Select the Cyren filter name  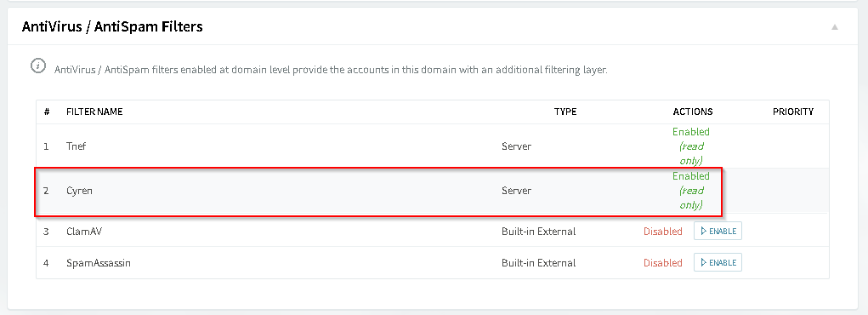(x=79, y=191)
